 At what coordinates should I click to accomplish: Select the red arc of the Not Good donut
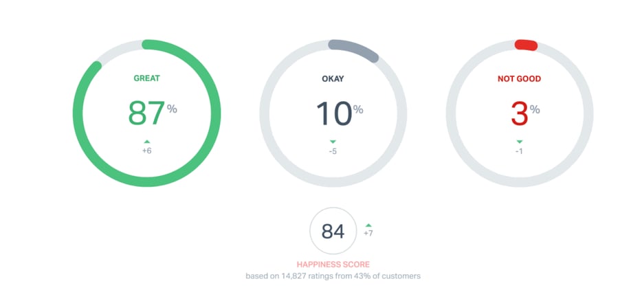[x=526, y=45]
